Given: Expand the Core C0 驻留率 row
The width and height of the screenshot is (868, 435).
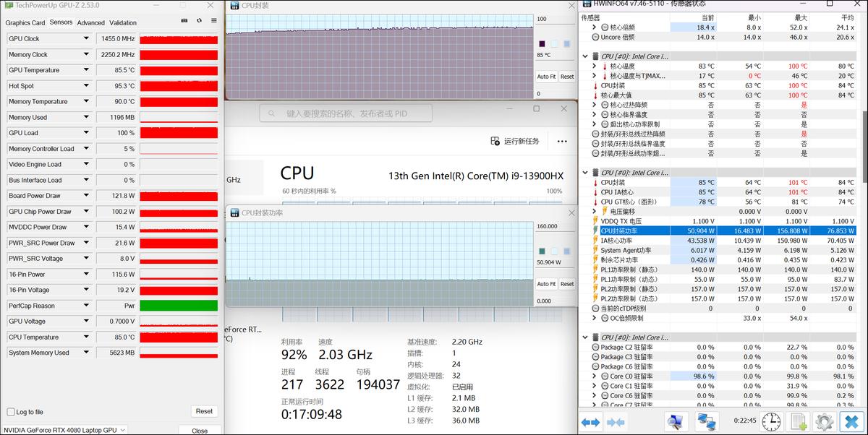Looking at the screenshot, I should pos(595,376).
